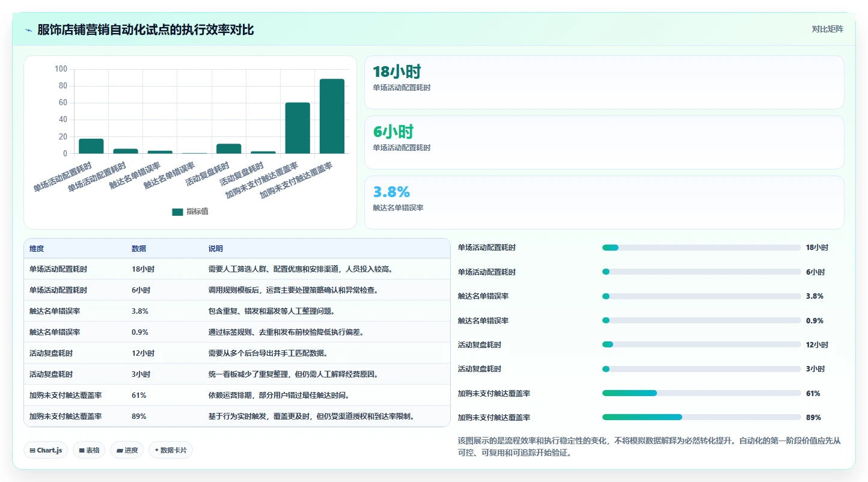
Task: Click the 89% cell in the table
Action: (x=139, y=416)
